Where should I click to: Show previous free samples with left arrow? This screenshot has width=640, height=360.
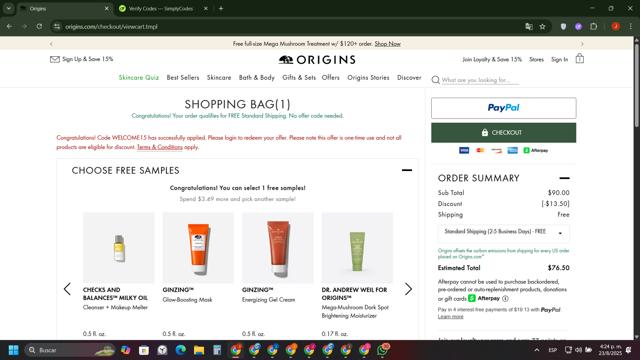coord(67,289)
